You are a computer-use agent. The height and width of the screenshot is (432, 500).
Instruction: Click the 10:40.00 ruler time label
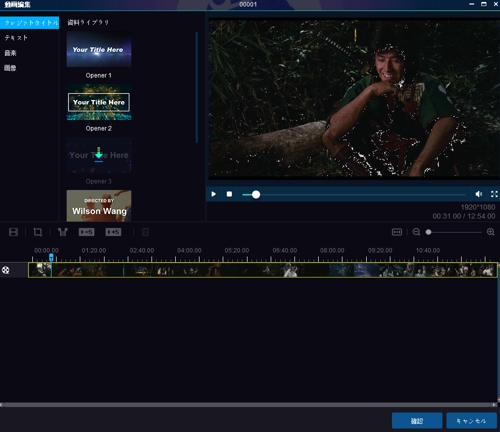point(428,250)
